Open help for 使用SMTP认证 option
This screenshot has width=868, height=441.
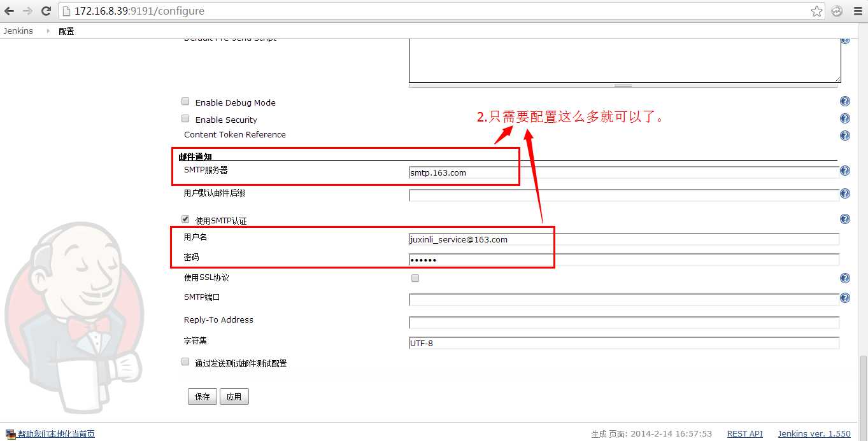pos(845,219)
